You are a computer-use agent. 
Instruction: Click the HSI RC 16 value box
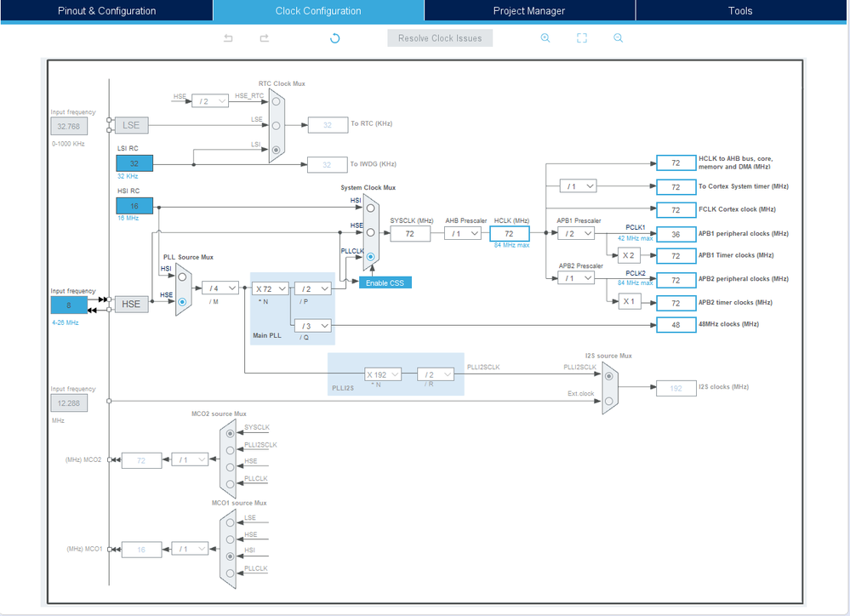click(x=134, y=206)
